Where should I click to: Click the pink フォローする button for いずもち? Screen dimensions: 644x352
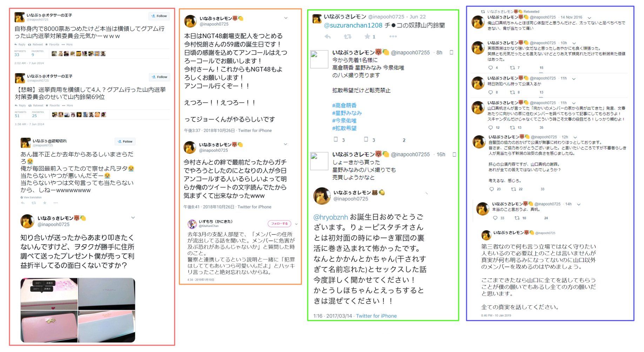pos(279,224)
